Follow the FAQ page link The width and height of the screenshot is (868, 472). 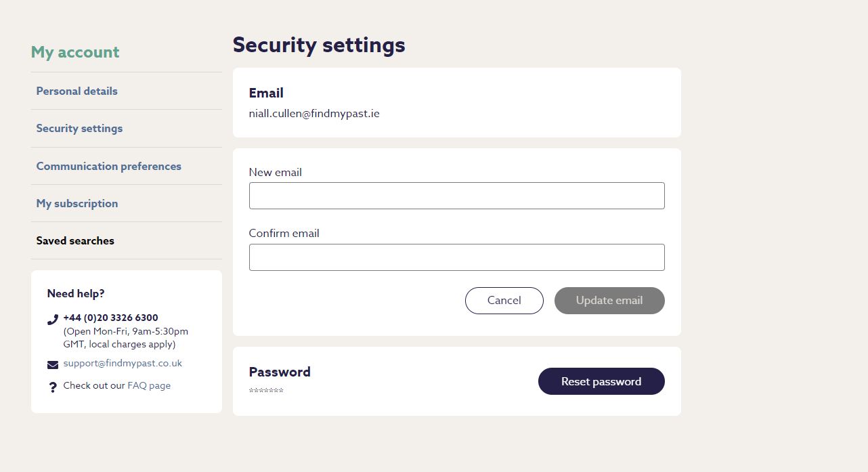[x=149, y=385]
